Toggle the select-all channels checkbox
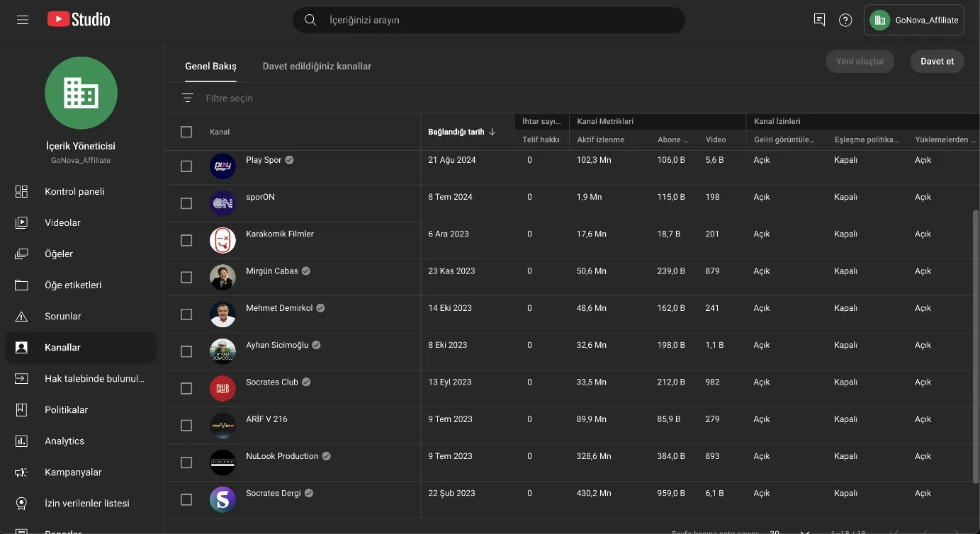The image size is (980, 534). (186, 132)
